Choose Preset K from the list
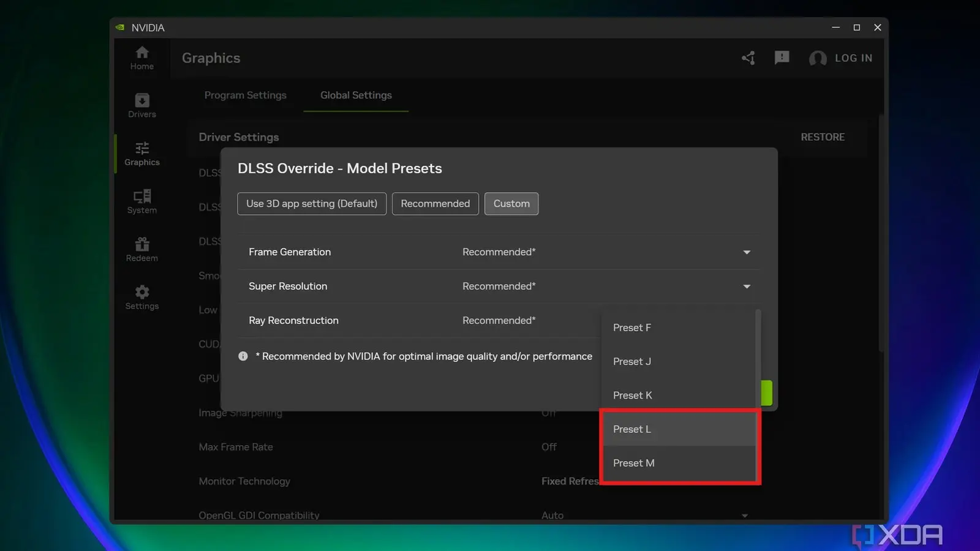Image resolution: width=980 pixels, height=551 pixels. (678, 395)
